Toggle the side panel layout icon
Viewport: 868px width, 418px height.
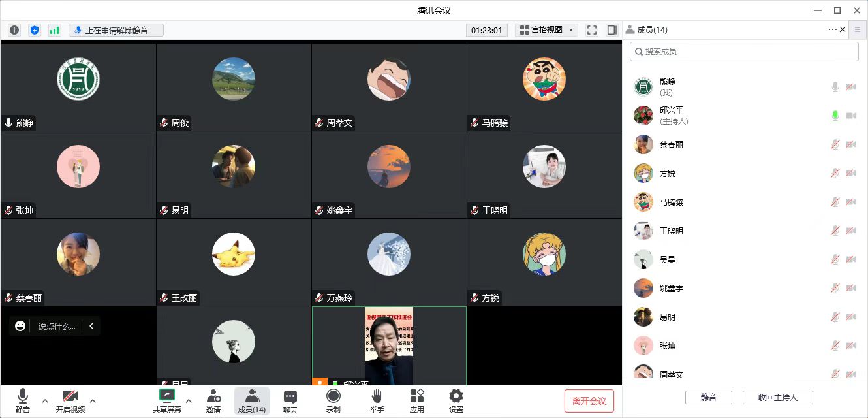pyautogui.click(x=612, y=30)
